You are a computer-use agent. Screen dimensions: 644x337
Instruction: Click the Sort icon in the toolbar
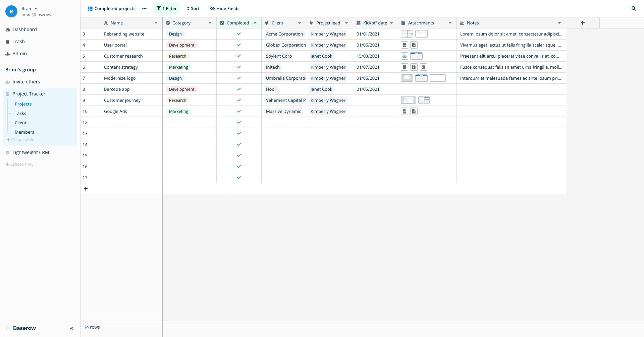(x=188, y=8)
